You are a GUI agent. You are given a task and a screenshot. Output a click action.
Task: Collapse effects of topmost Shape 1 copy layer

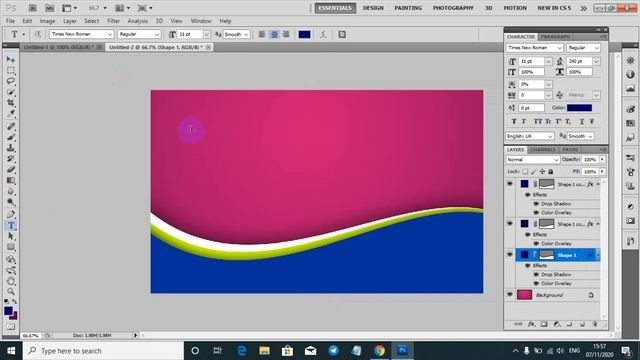(x=598, y=184)
